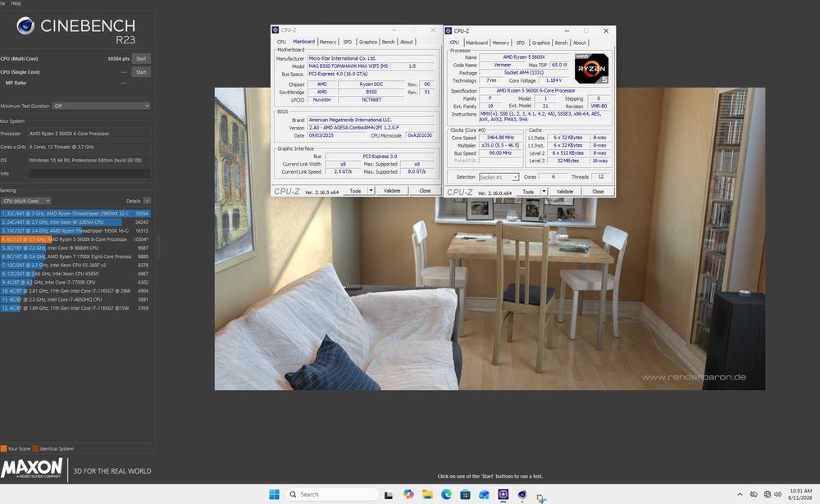Open Snipping Tool from the taskbar
Screen dimensions: 820x504
(540, 497)
